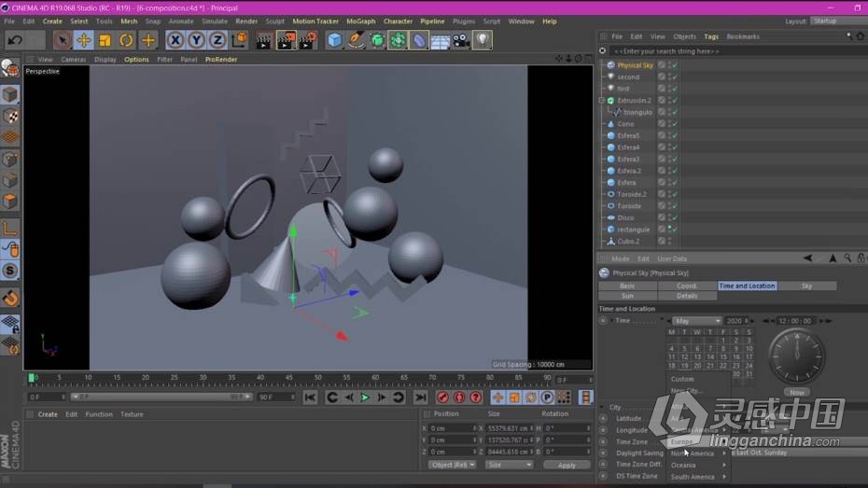Open the Object (Rel) dropdown

(x=452, y=465)
